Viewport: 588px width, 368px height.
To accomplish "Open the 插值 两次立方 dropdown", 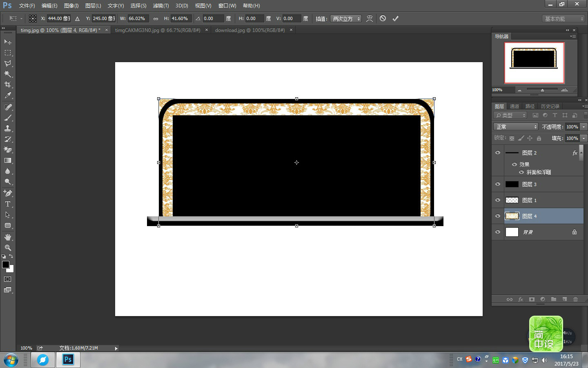I will pos(346,19).
